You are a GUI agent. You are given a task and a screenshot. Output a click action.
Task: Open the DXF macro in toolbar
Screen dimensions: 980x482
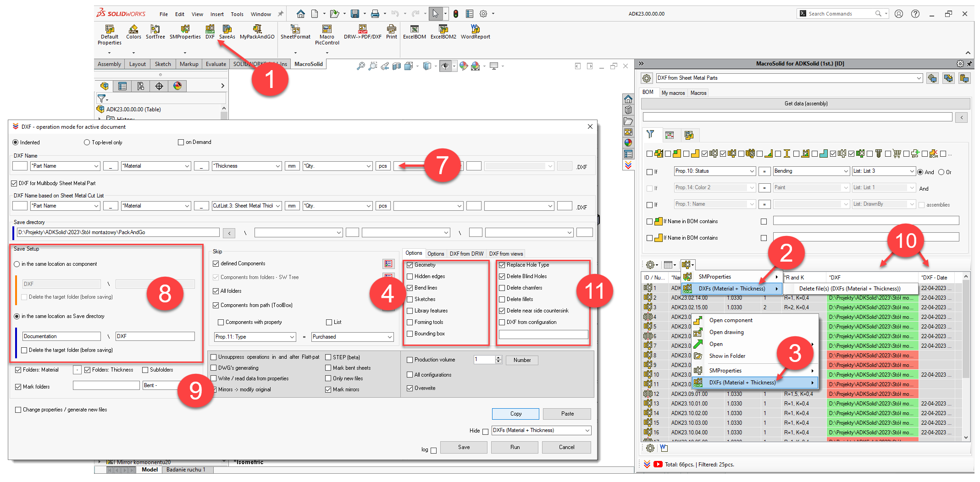click(210, 32)
